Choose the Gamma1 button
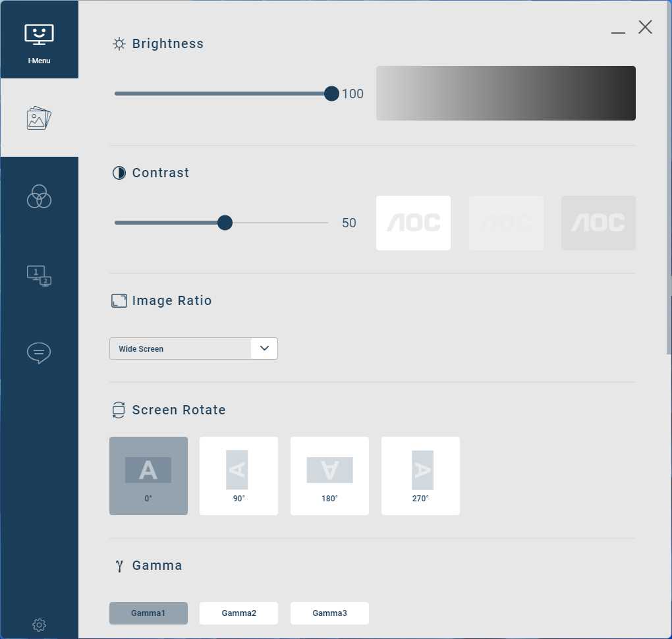This screenshot has width=672, height=639. pos(148,613)
